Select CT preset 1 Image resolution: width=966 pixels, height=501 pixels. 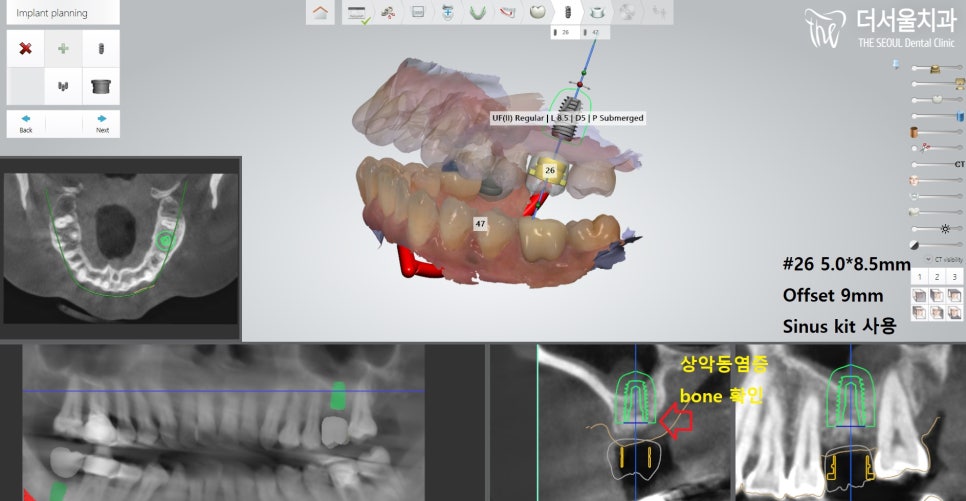coord(919,277)
